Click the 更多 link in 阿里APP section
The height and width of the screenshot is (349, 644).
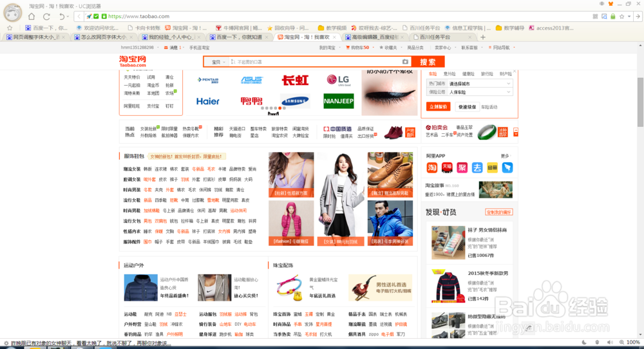[505, 156]
